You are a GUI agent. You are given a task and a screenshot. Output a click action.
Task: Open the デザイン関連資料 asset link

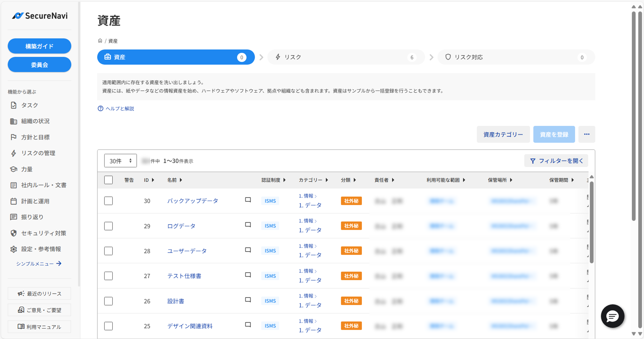(190, 326)
